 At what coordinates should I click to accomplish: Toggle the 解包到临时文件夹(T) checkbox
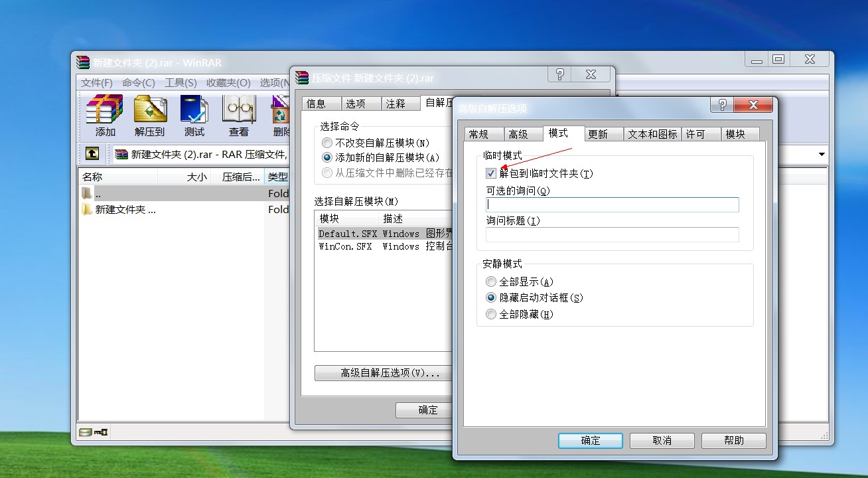click(491, 173)
